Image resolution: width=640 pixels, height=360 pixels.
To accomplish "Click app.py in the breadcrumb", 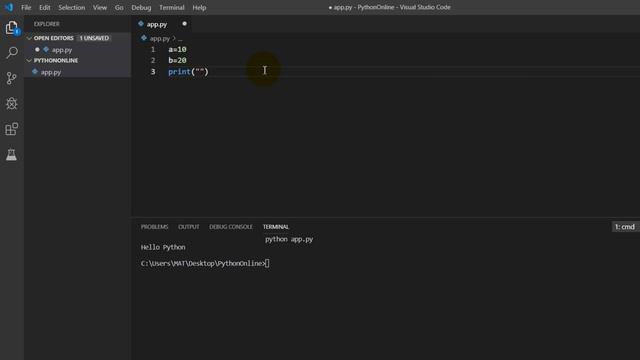I will click(160, 38).
